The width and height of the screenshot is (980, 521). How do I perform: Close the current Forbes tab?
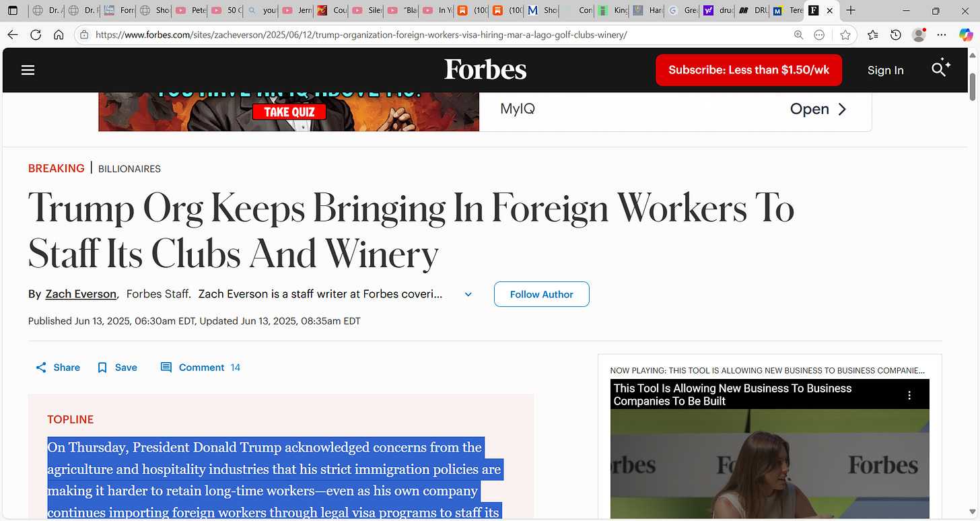pos(830,11)
